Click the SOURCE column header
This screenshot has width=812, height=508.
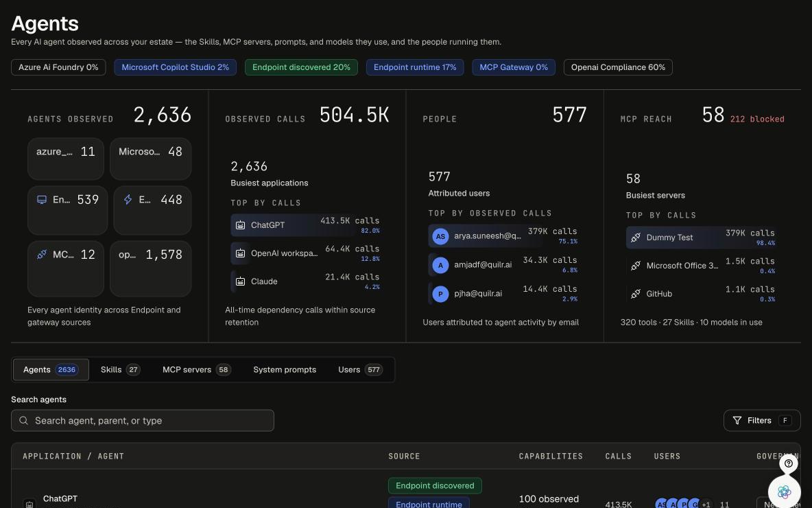[x=404, y=456]
